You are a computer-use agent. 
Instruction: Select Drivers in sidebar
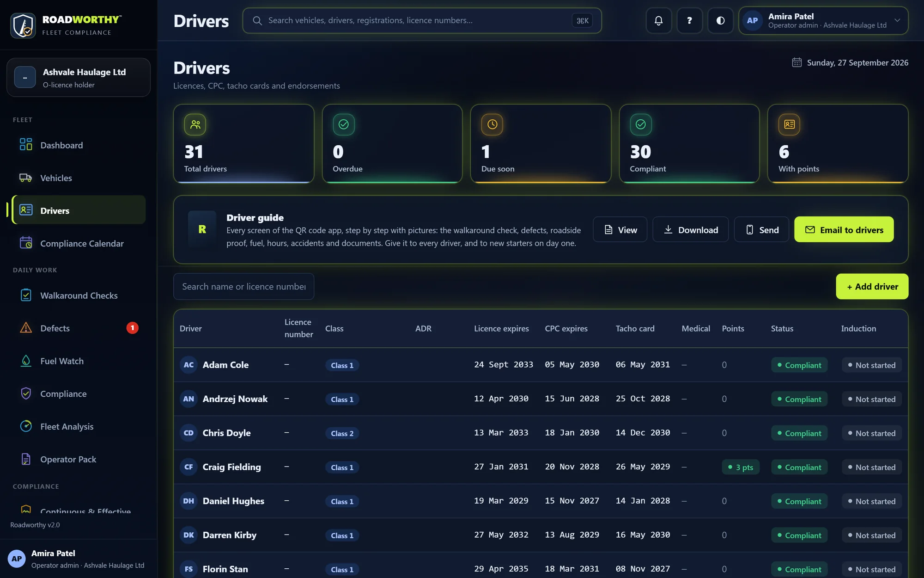[79, 210]
